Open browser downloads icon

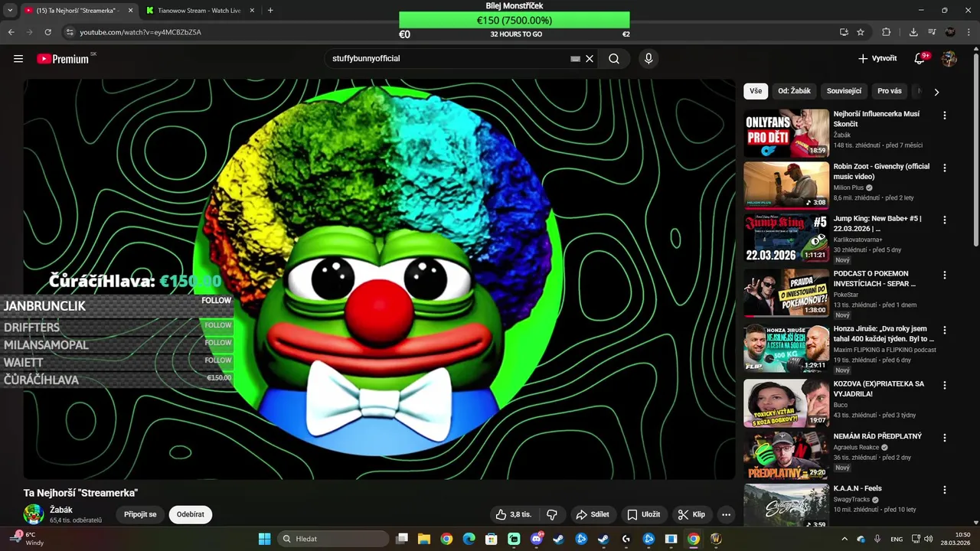coord(913,32)
